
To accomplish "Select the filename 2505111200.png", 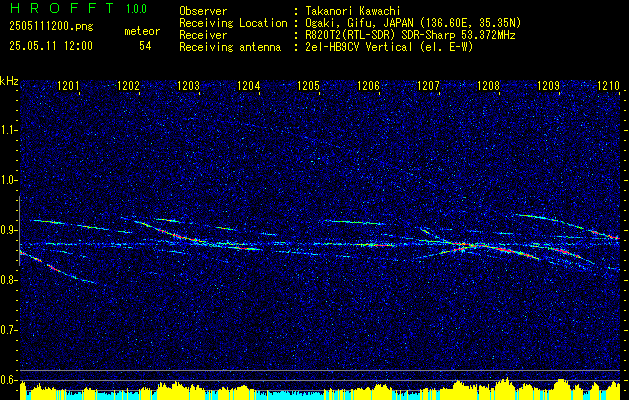I will (51, 27).
